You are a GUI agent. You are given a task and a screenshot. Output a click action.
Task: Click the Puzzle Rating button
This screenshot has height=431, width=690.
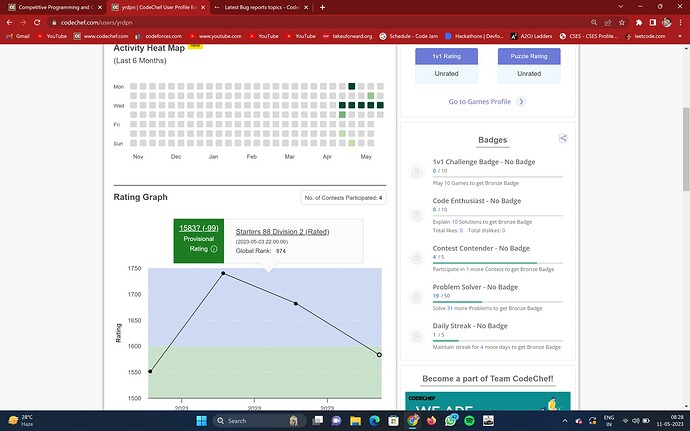tap(529, 56)
